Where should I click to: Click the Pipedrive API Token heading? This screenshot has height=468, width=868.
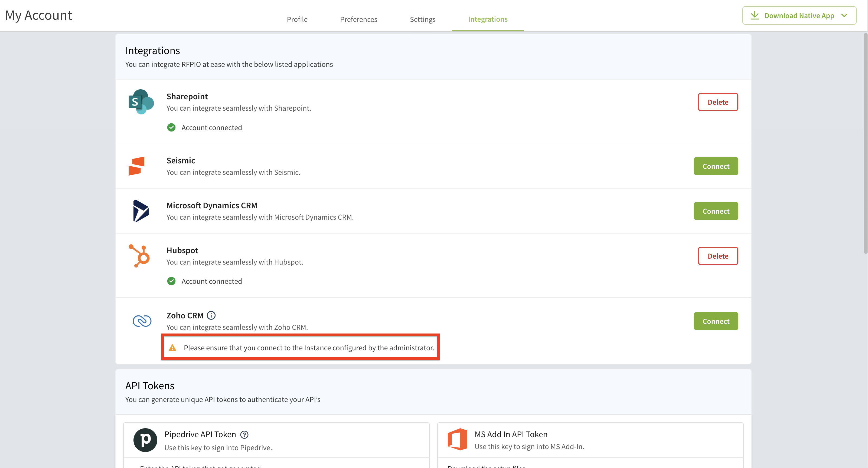(200, 434)
